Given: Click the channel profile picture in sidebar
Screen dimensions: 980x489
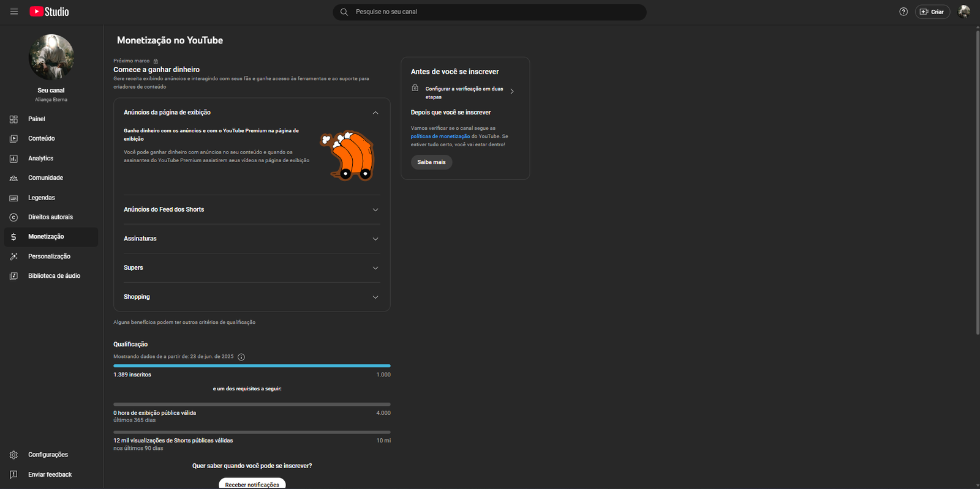Looking at the screenshot, I should click(51, 57).
